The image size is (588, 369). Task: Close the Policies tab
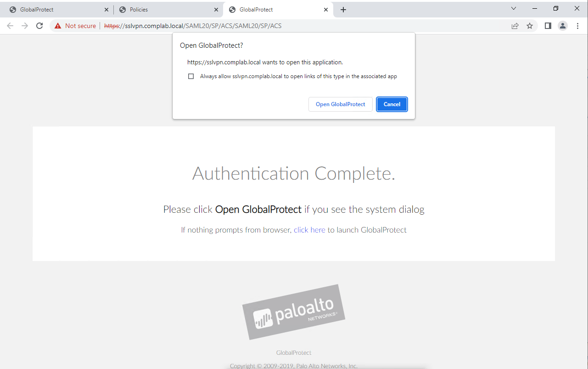tap(216, 9)
